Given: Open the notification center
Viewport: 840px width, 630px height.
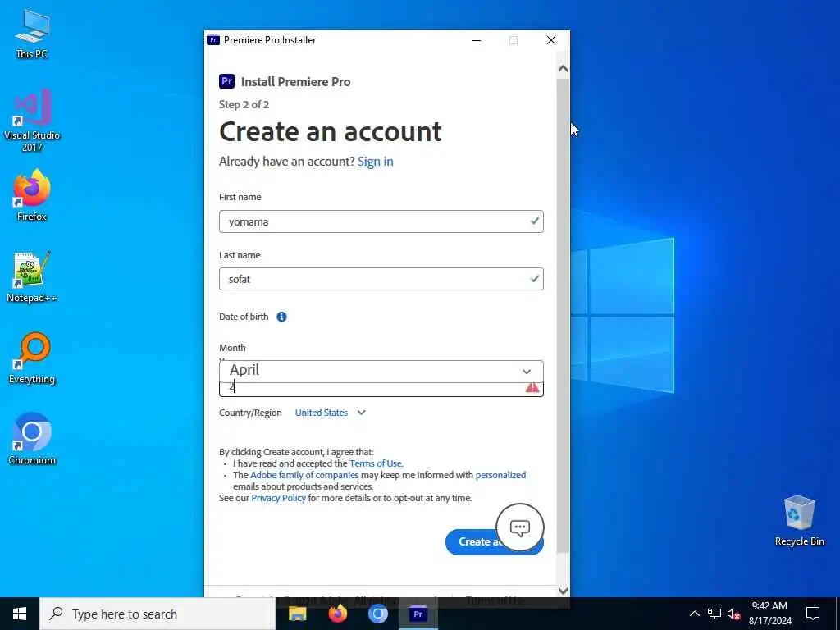Looking at the screenshot, I should click(813, 614).
